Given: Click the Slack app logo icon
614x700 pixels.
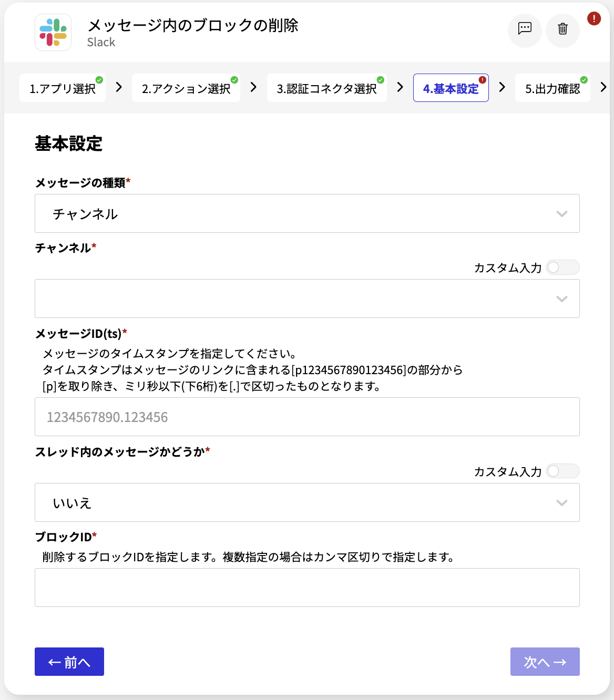Looking at the screenshot, I should (53, 32).
